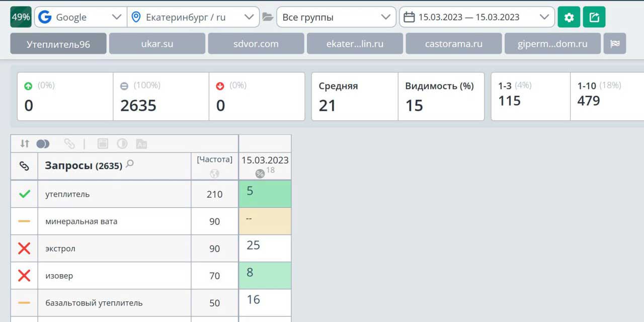Click the Средняя average position card
Image resolution: width=644 pixels, height=322 pixels.
click(x=355, y=97)
